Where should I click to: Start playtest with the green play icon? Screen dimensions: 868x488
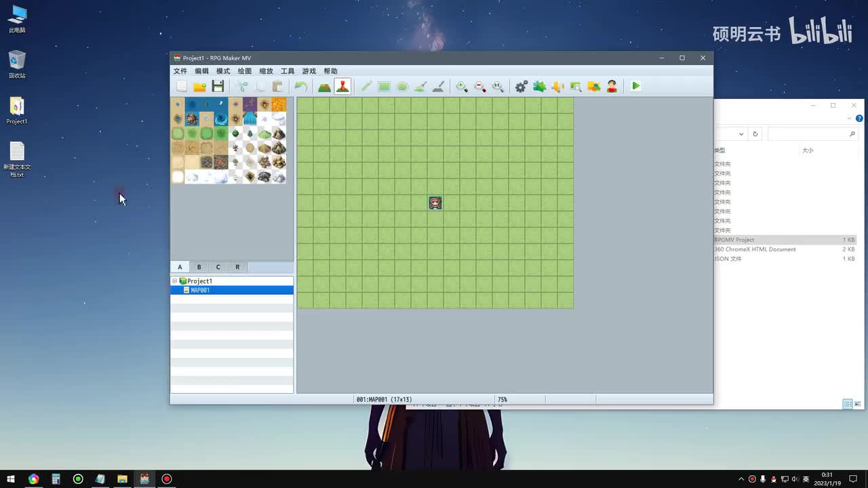(x=635, y=86)
